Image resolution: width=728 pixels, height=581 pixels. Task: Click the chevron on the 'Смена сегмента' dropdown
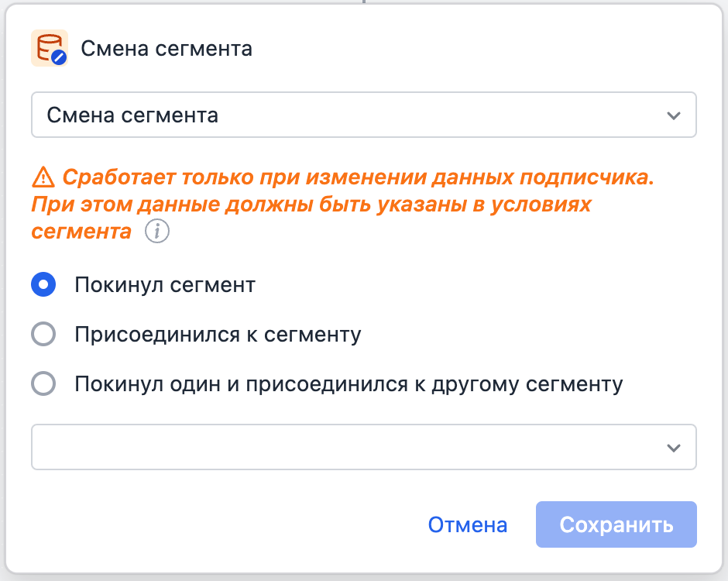[675, 114]
